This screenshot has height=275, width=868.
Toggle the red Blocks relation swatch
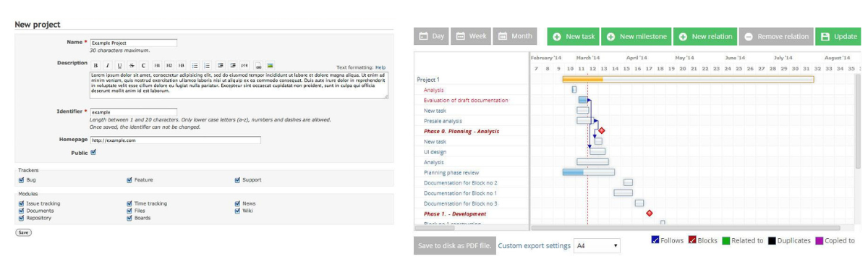pos(692,240)
